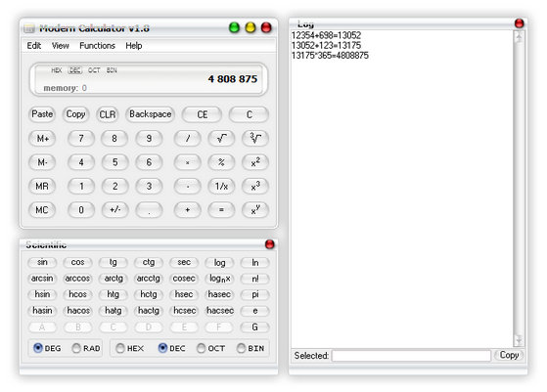Click the sin function button
Screen dimensions: 547x392
click(42, 262)
